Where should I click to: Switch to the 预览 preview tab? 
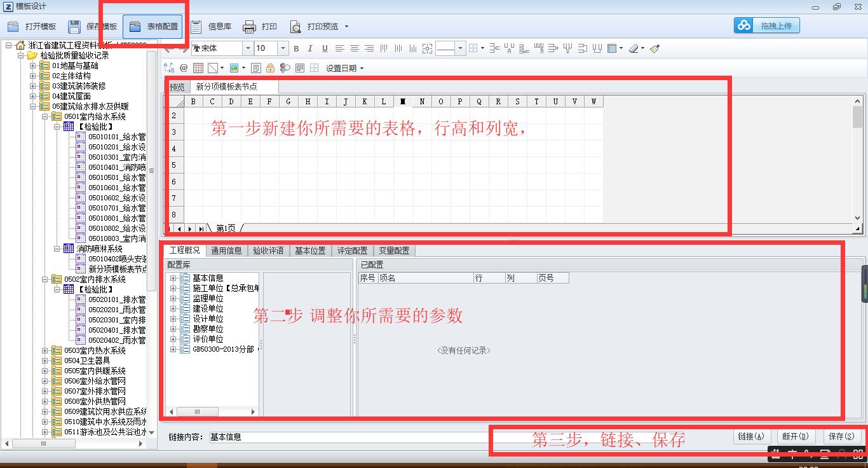point(177,87)
